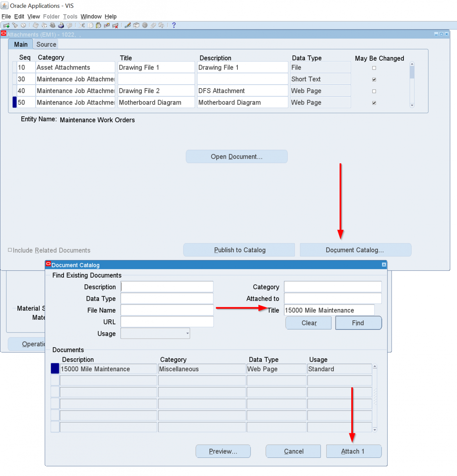457x476 pixels.
Task: Open the File menu
Action: pos(6,16)
